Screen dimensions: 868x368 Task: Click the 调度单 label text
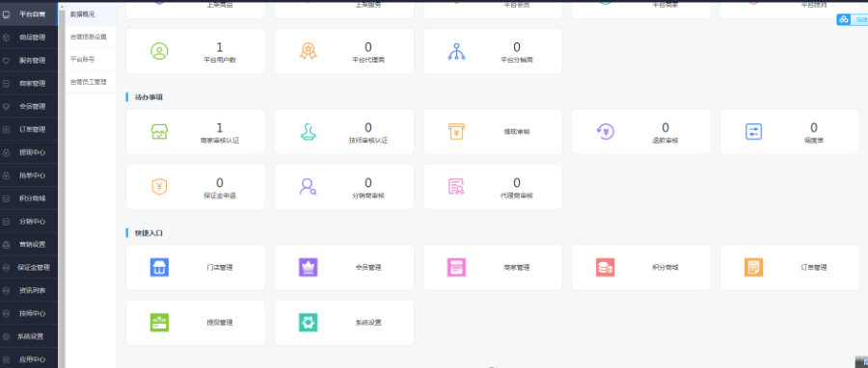coord(814,141)
